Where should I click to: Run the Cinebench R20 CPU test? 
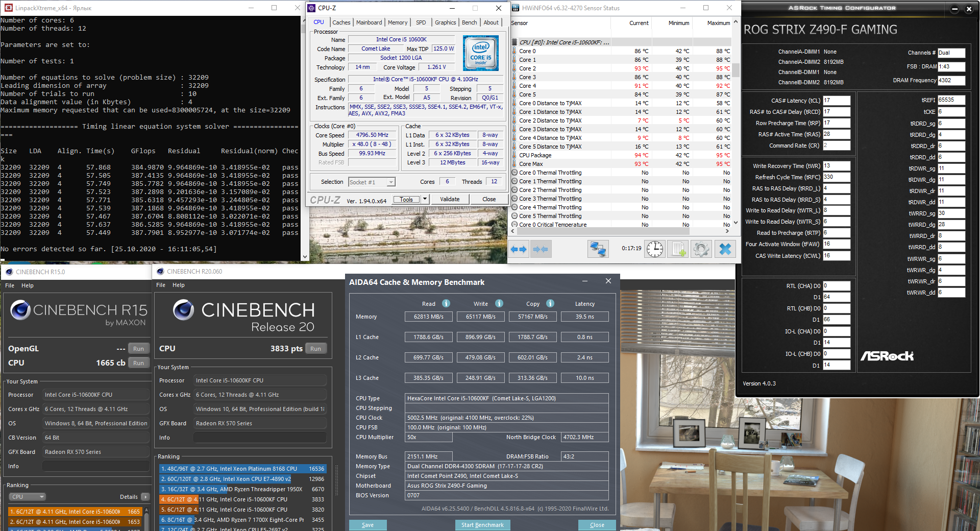click(316, 349)
